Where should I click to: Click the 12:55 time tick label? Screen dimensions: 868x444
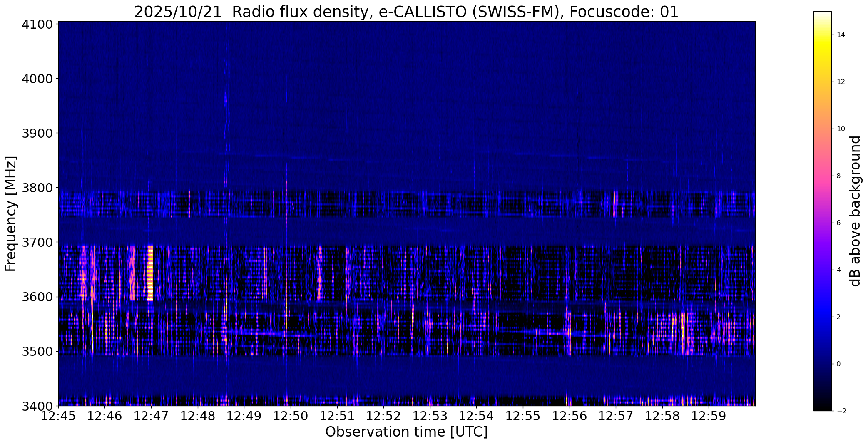[x=523, y=416]
